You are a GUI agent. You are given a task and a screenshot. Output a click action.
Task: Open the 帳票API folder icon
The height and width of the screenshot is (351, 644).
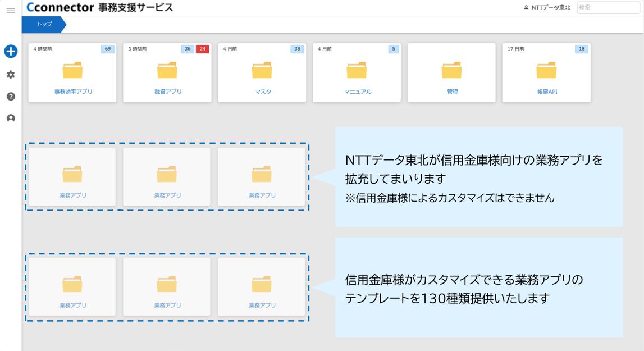(546, 70)
